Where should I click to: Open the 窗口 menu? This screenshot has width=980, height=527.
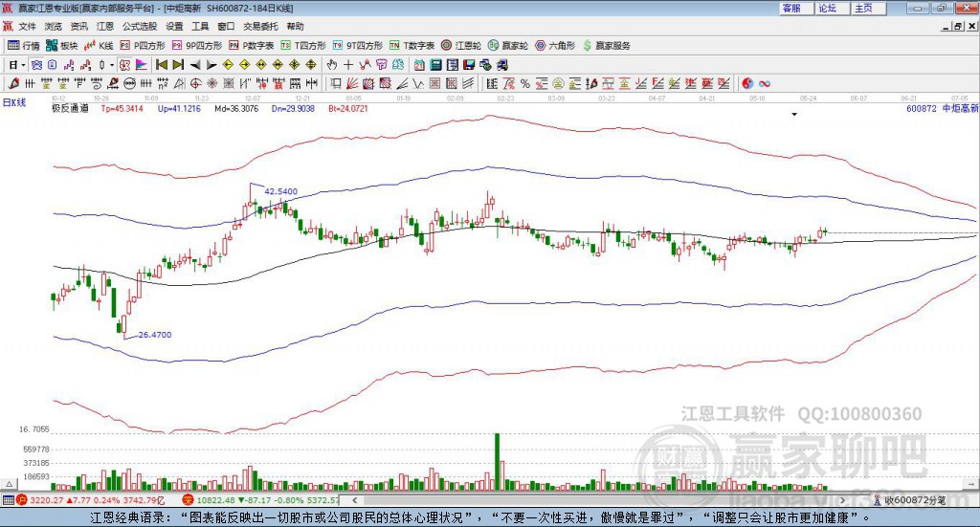point(226,26)
